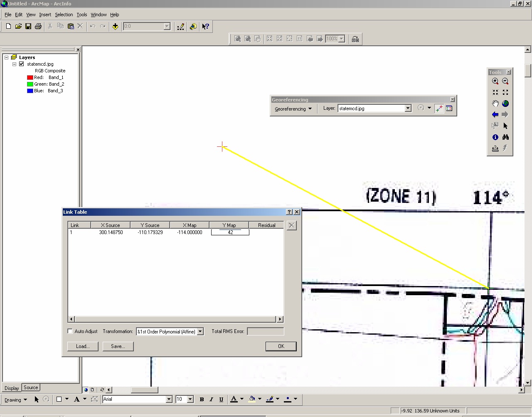532x417 pixels.
Task: Click the Go Back To Previous Extent arrow
Action: pos(495,114)
